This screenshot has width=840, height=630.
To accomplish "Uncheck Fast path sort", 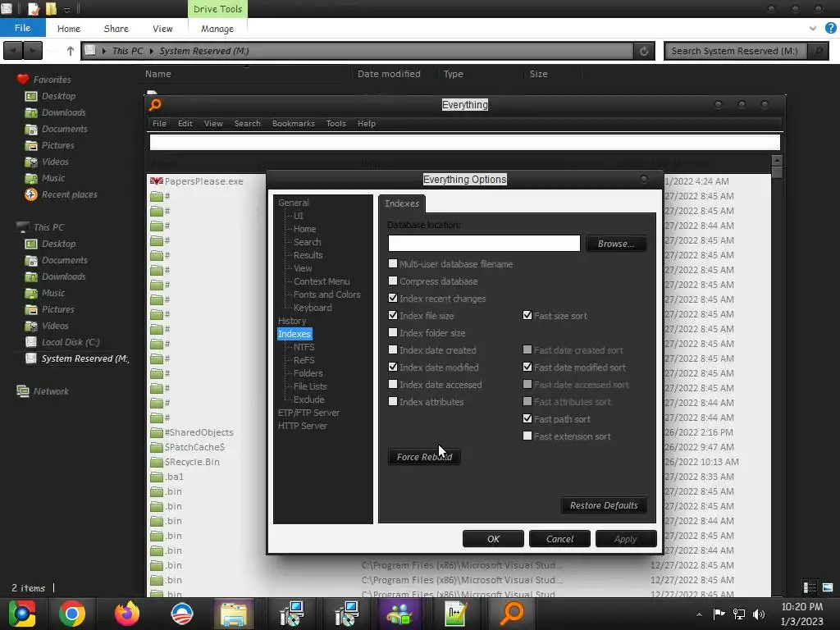I will pos(527,418).
